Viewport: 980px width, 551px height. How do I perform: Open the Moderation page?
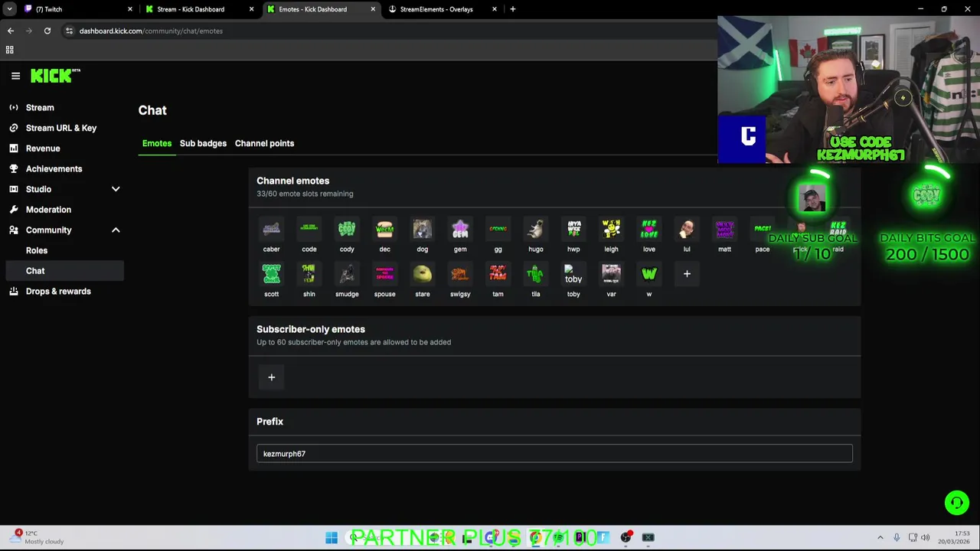coord(64,210)
